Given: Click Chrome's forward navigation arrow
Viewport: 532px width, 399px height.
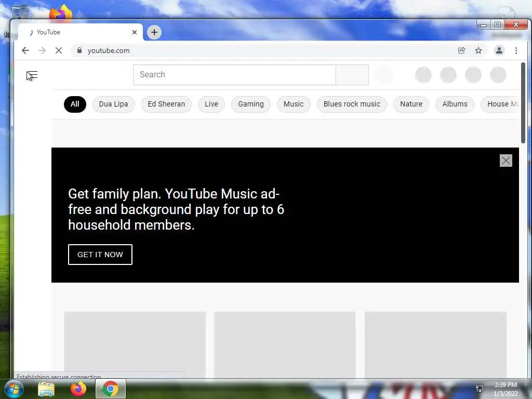Looking at the screenshot, I should [42, 50].
